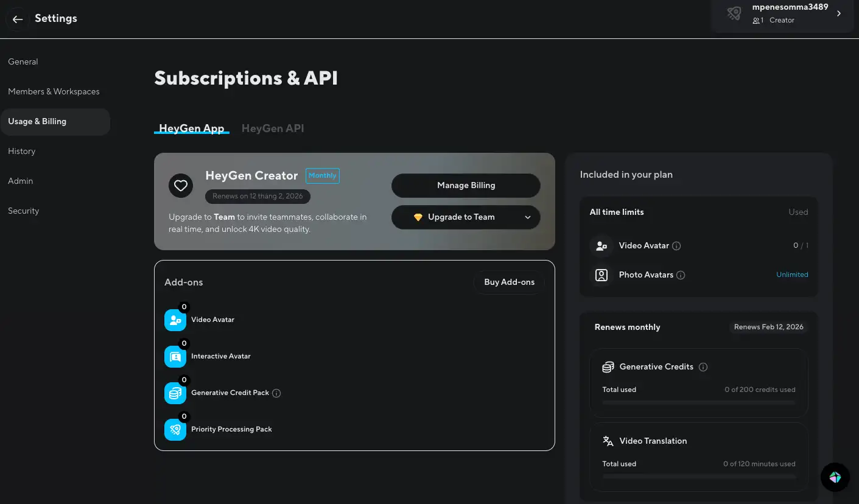Expand the mpenesomma3489 workspace switcher chevron
859x504 pixels.
(839, 13)
